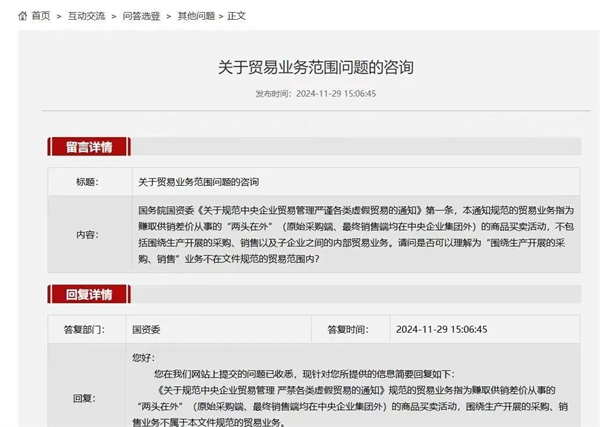
Task: Click the 标题 label cell
Action: [x=88, y=182]
